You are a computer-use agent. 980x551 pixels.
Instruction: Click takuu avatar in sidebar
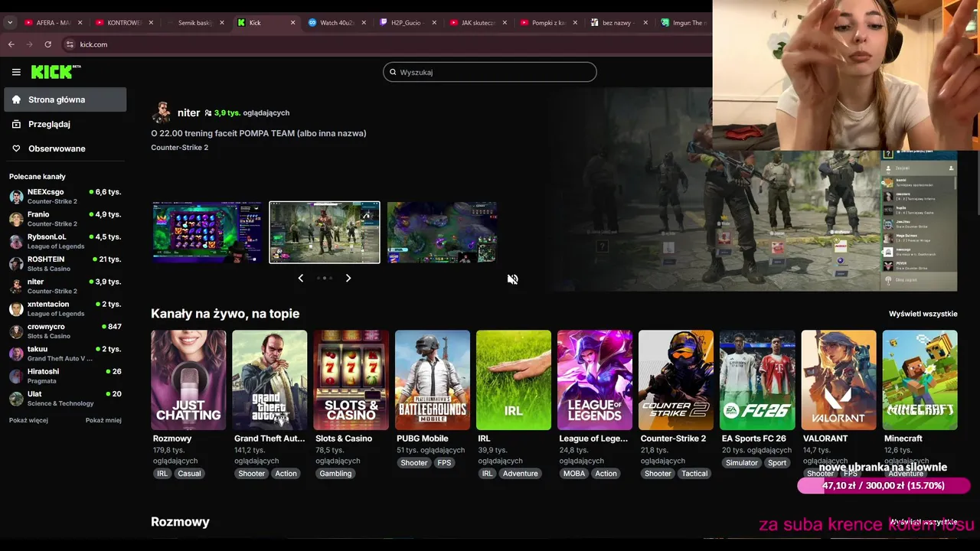pos(16,354)
